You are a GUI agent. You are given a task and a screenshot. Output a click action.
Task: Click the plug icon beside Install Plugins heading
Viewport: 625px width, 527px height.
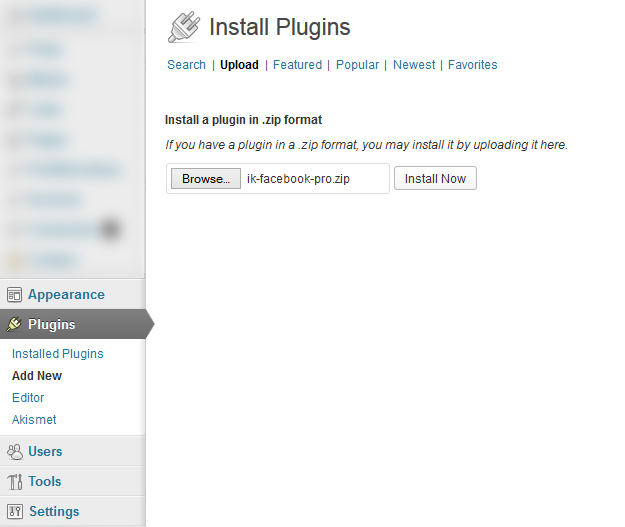click(184, 27)
